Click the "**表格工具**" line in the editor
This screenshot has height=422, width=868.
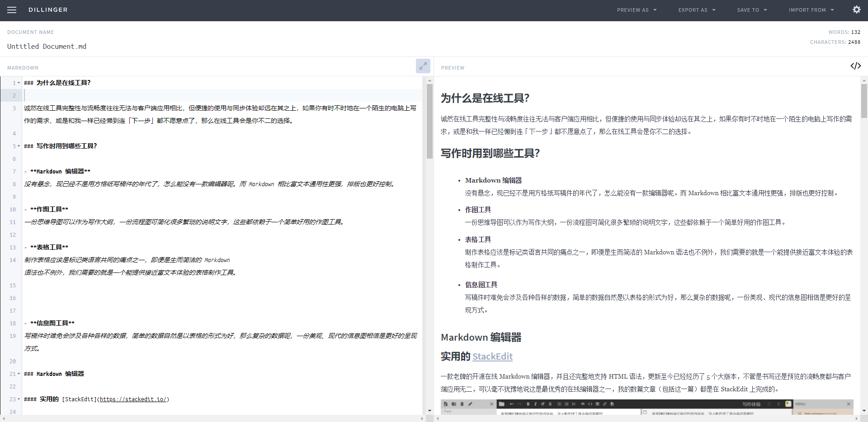point(46,247)
